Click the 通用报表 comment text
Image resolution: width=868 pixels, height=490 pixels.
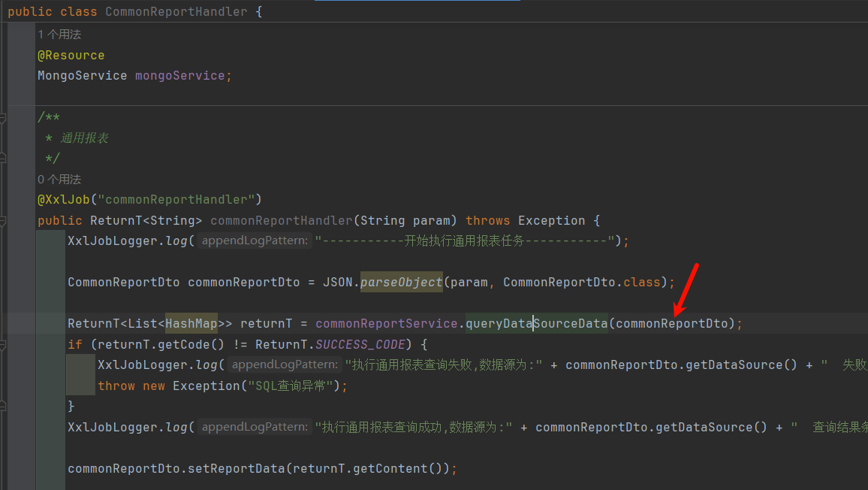click(84, 138)
